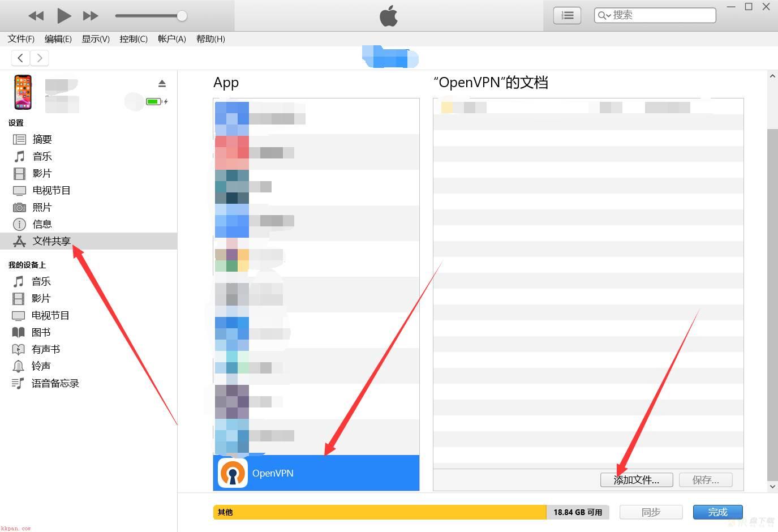Click the 完成 button

point(718,512)
